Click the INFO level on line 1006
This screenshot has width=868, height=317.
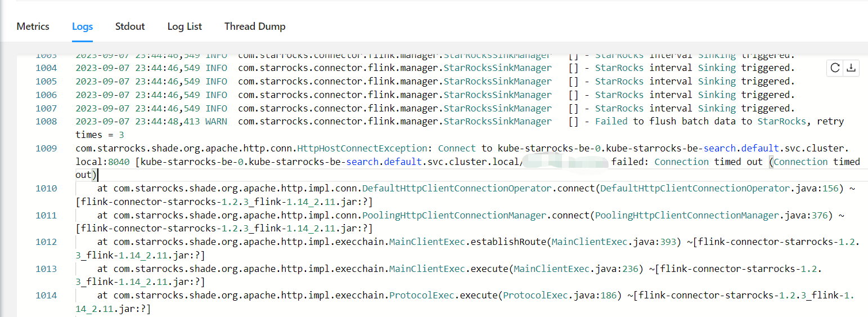tap(216, 95)
